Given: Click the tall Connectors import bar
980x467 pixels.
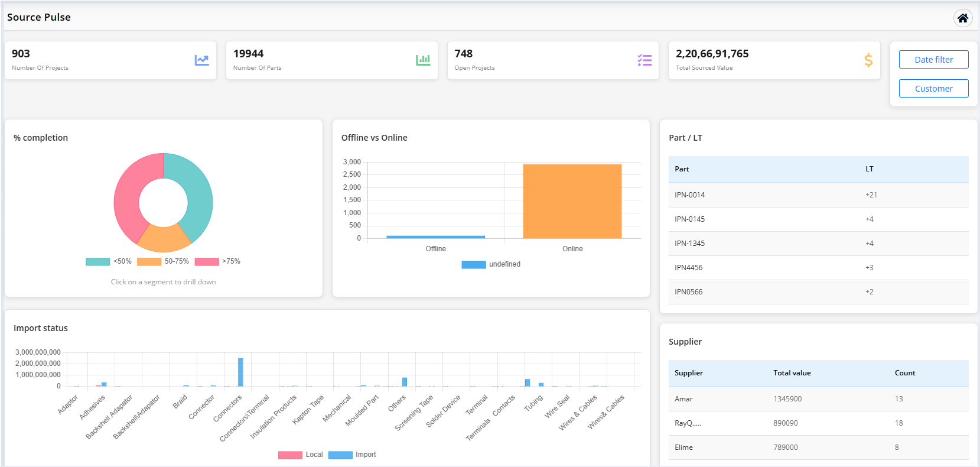Looking at the screenshot, I should pyautogui.click(x=240, y=372).
